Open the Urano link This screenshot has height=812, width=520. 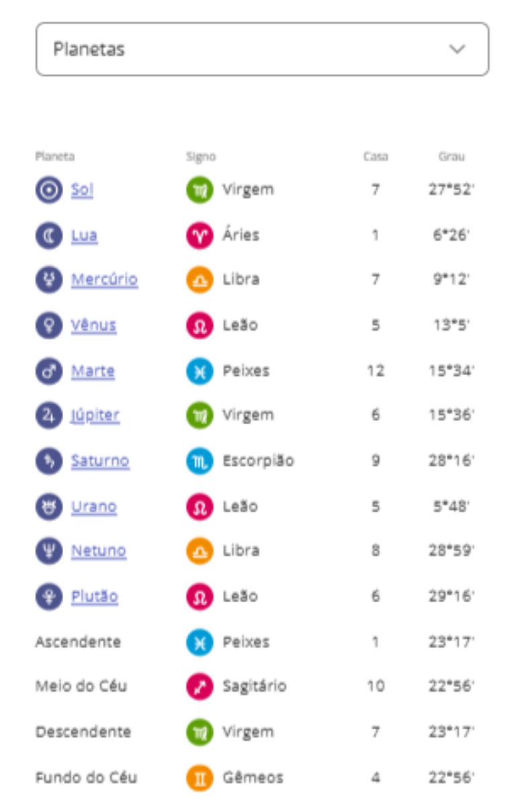point(94,506)
